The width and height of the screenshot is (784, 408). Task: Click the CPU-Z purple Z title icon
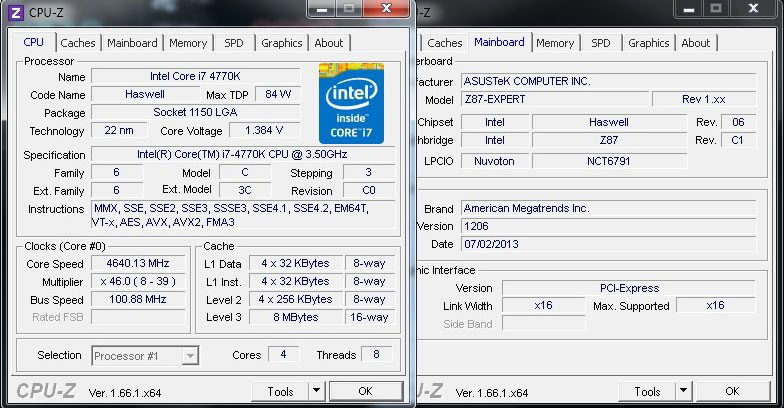[x=16, y=12]
